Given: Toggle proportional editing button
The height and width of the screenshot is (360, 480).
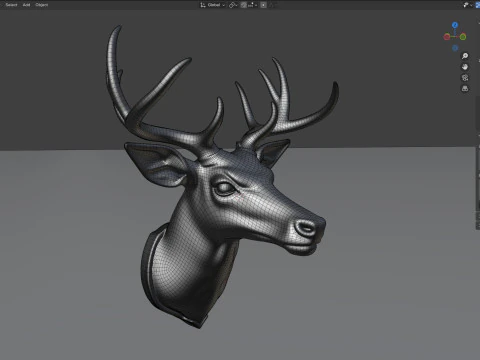Looking at the screenshot, I should click(263, 5).
